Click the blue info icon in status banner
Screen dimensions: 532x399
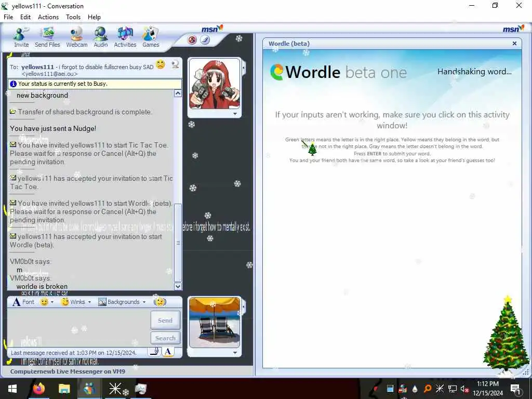tap(13, 84)
